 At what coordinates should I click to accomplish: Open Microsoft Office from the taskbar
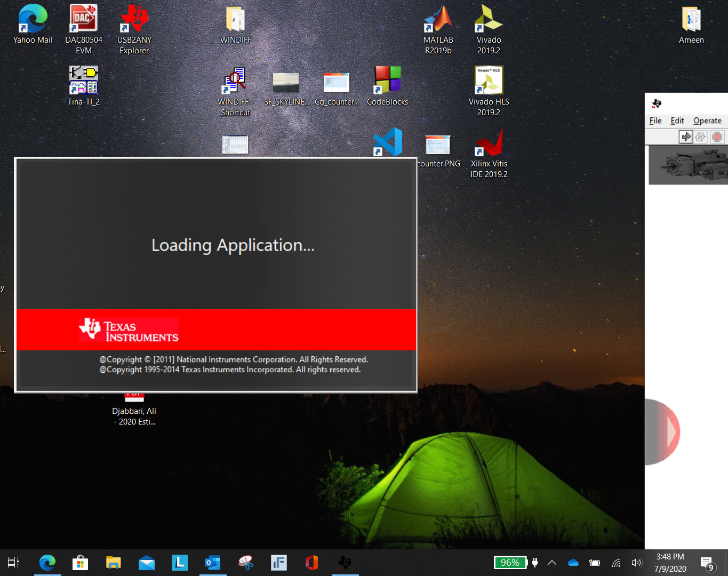tap(311, 563)
